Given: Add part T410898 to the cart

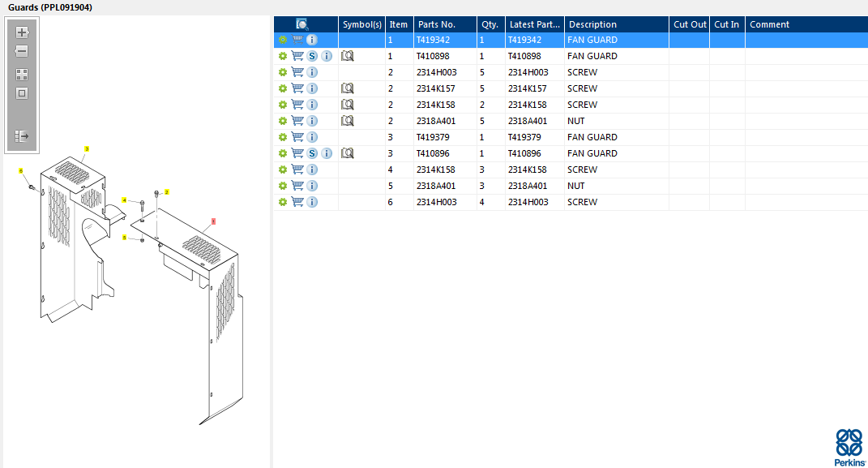Looking at the screenshot, I should coord(297,56).
